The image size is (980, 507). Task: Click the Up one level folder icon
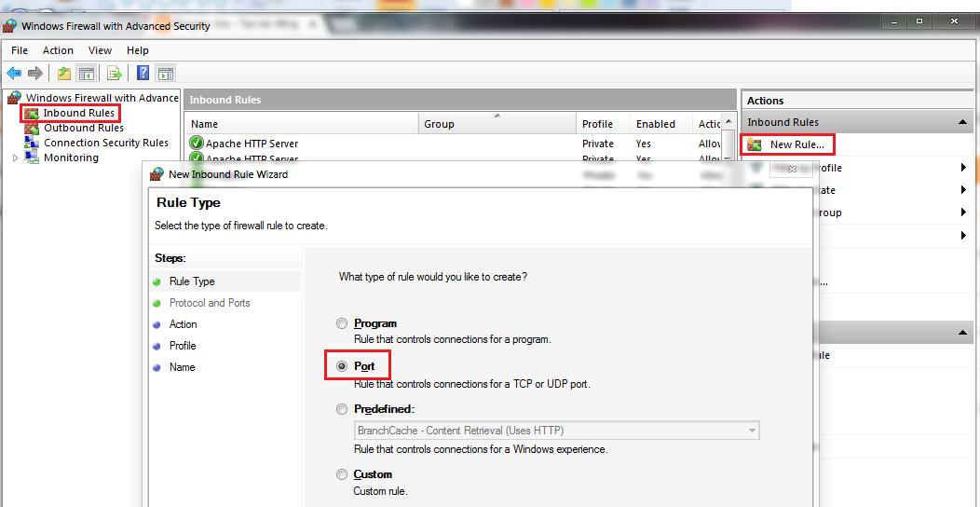pos(64,73)
